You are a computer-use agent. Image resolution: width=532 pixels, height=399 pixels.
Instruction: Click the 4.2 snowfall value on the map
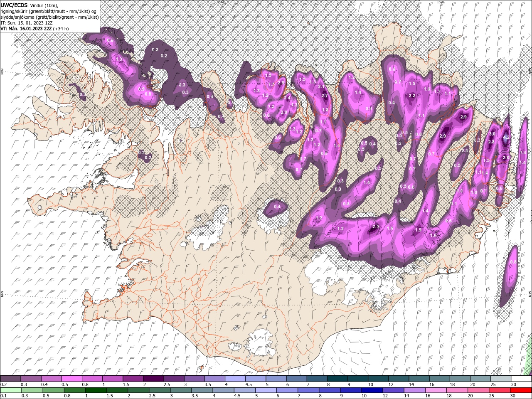tap(506, 137)
